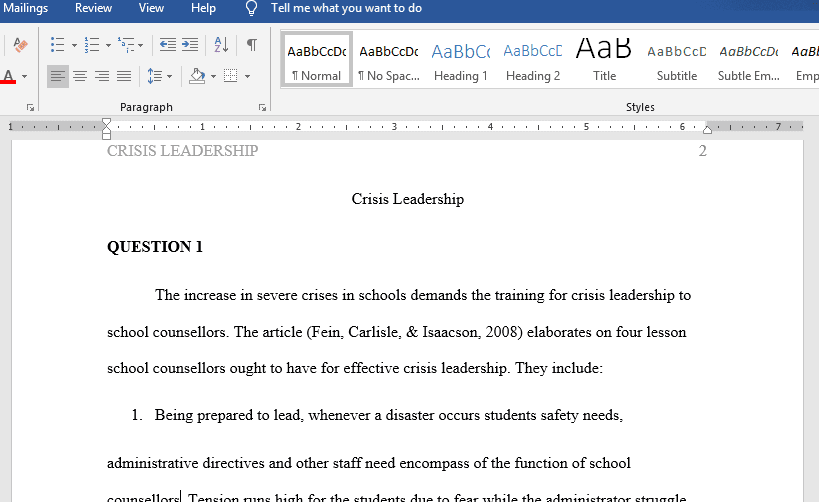This screenshot has height=502, width=819.
Task: Apply the Subtle Emphasis style
Action: point(748,59)
